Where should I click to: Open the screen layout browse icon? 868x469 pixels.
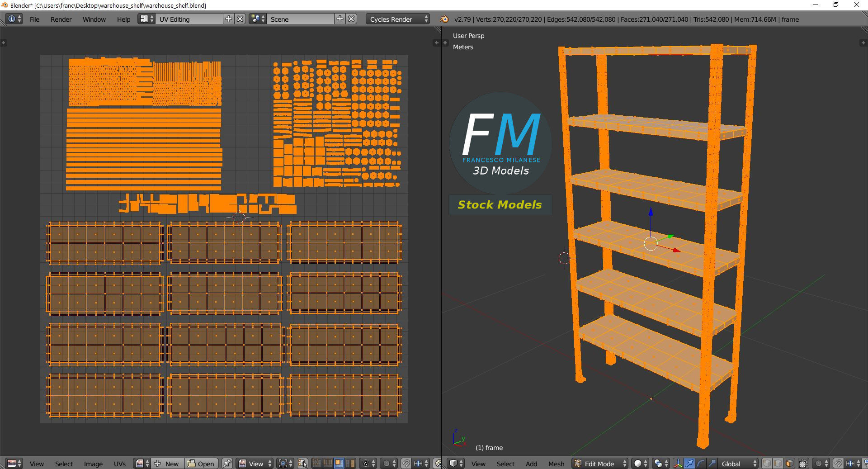pos(146,19)
